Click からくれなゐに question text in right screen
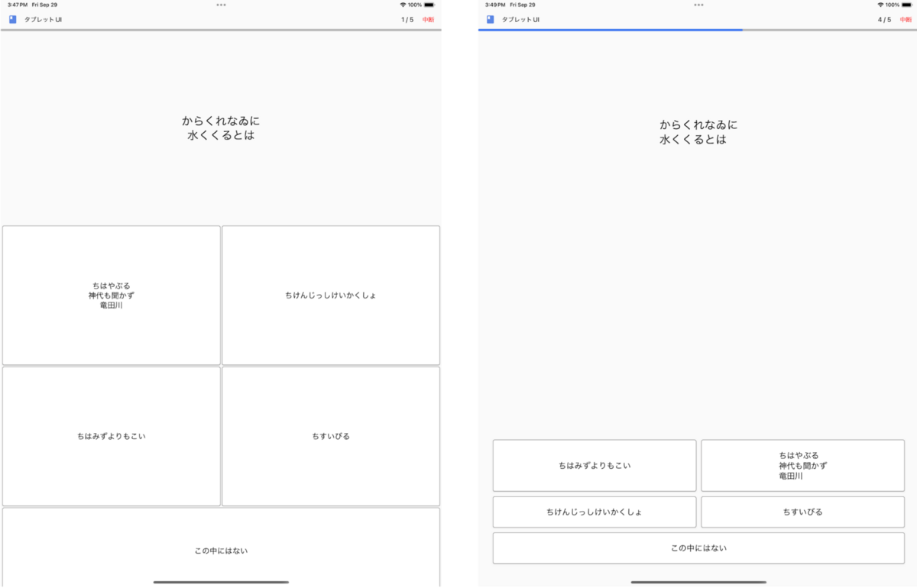 pyautogui.click(x=698, y=132)
